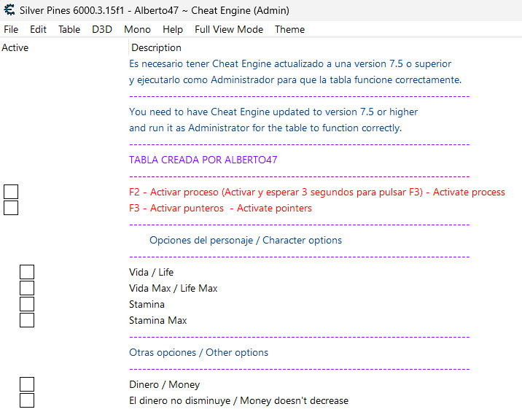This screenshot has width=522, height=420.
Task: Open the Table menu
Action: point(69,29)
